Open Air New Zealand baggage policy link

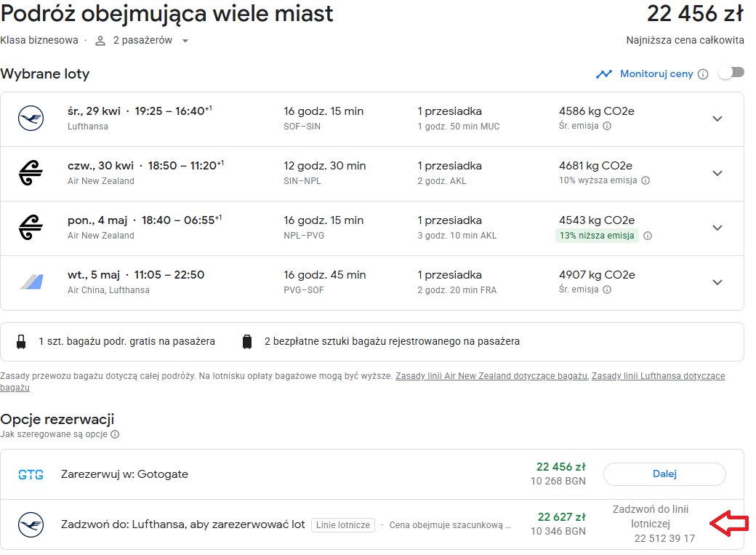pos(491,376)
